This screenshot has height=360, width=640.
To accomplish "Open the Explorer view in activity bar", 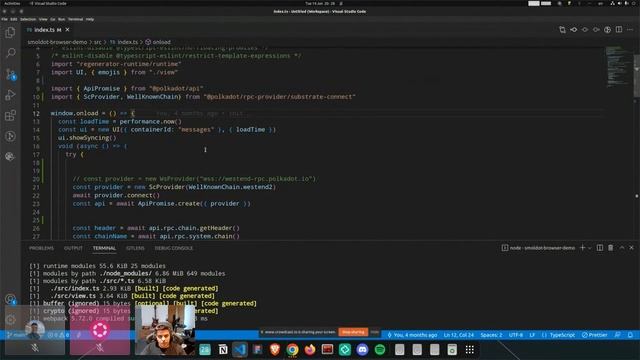I will [x=11, y=33].
